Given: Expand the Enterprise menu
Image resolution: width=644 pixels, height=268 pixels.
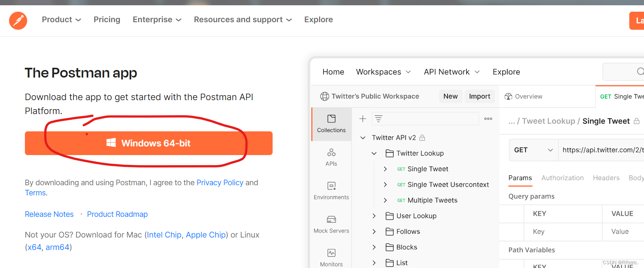Looking at the screenshot, I should 157,20.
